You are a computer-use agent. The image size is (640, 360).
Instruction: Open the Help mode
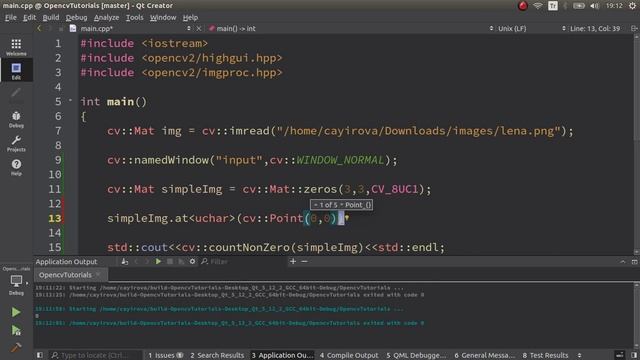pyautogui.click(x=16, y=167)
